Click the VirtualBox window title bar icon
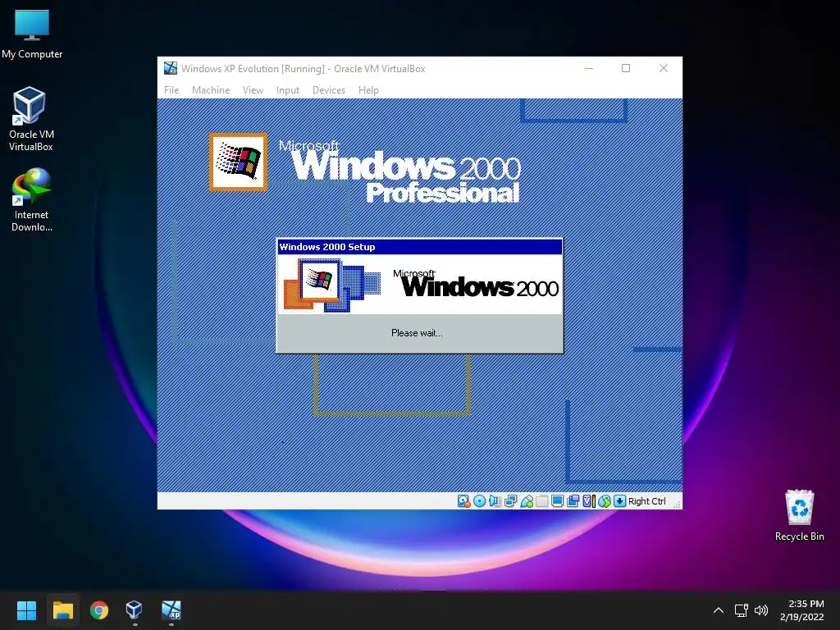Viewport: 840px width, 630px height. point(171,68)
